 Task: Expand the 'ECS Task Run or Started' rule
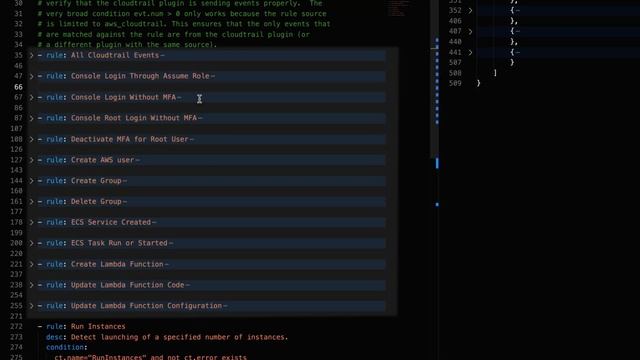point(31,243)
